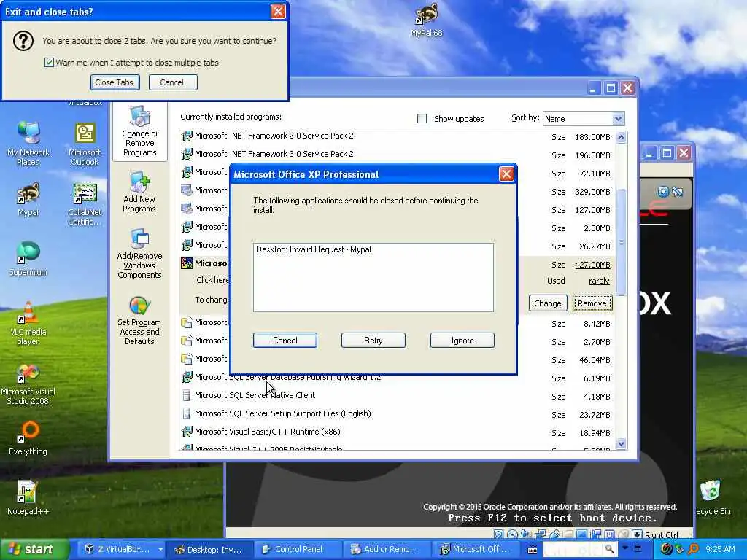Confirm with Close Tabs button
This screenshot has height=560, width=747.
[x=115, y=82]
